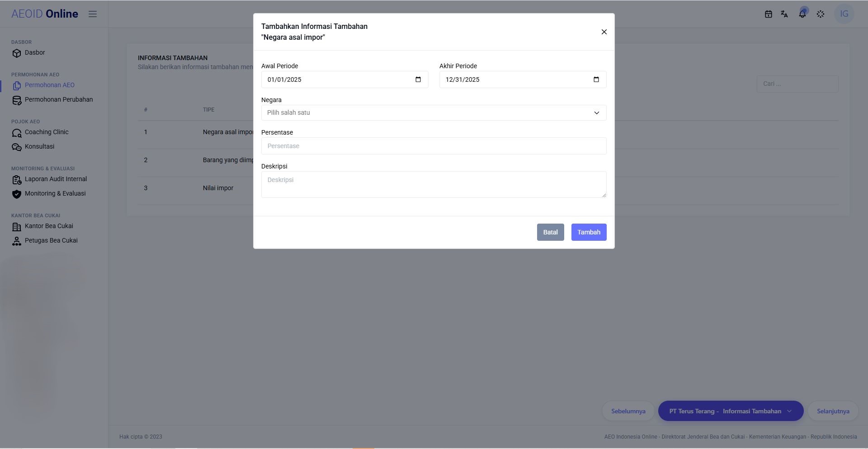Screen dimensions: 868x449
Task: Cancel with the Batal button
Action: click(x=550, y=232)
